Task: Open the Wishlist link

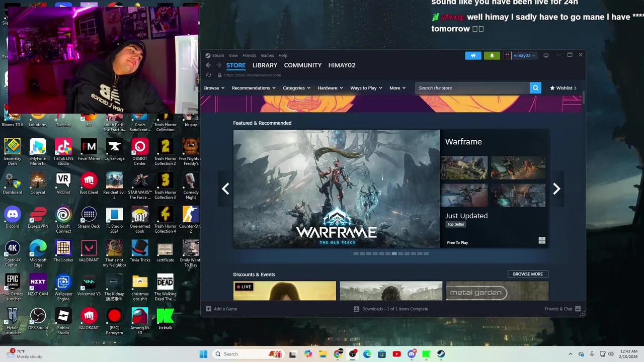Action: tap(563, 88)
